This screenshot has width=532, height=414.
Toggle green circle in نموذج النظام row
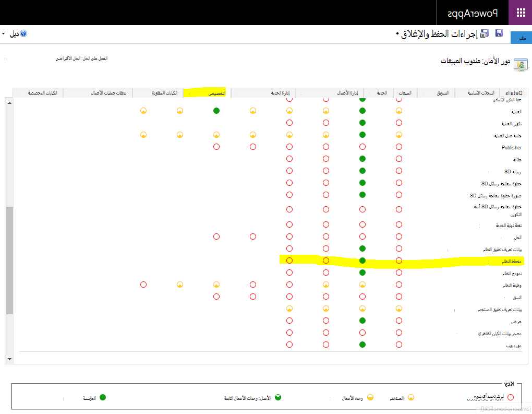[x=362, y=273]
